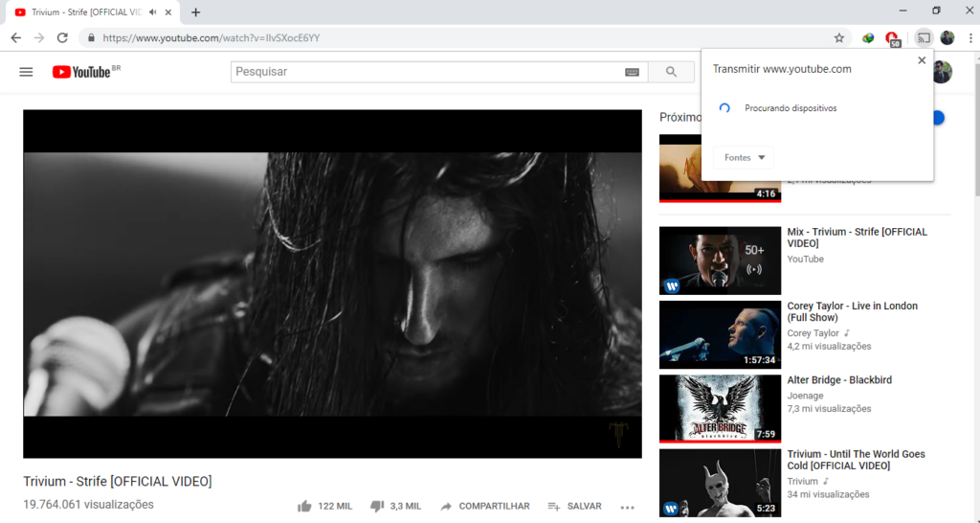Open Chrome's three-dot menu
Image resolution: width=980 pixels, height=523 pixels.
969,38
